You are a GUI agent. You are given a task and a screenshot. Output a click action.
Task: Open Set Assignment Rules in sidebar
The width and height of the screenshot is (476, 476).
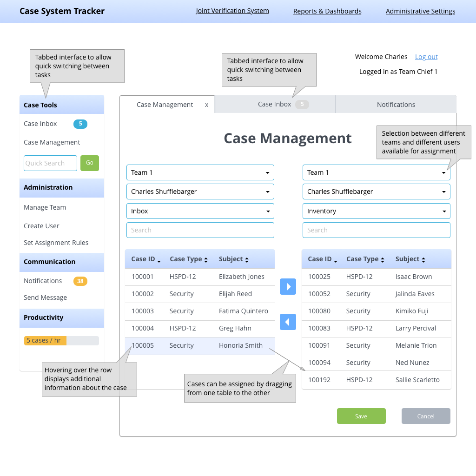(56, 243)
